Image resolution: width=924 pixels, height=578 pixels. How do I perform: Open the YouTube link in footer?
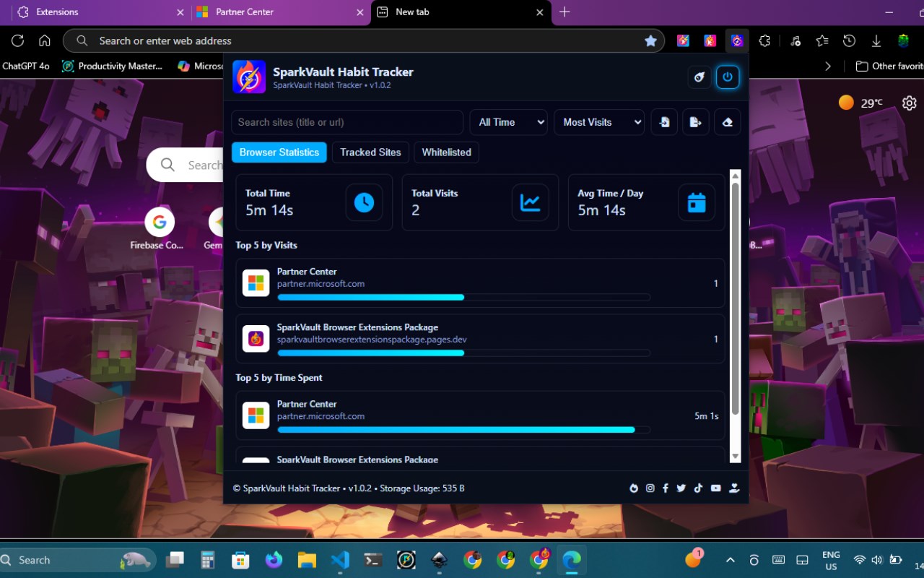pyautogui.click(x=715, y=488)
